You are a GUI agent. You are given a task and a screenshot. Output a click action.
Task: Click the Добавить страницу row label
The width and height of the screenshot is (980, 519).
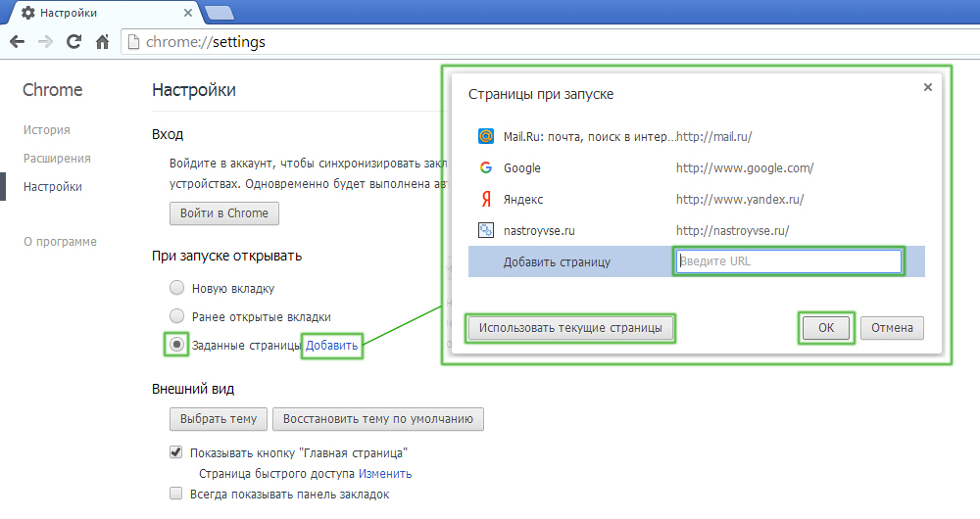click(x=557, y=262)
